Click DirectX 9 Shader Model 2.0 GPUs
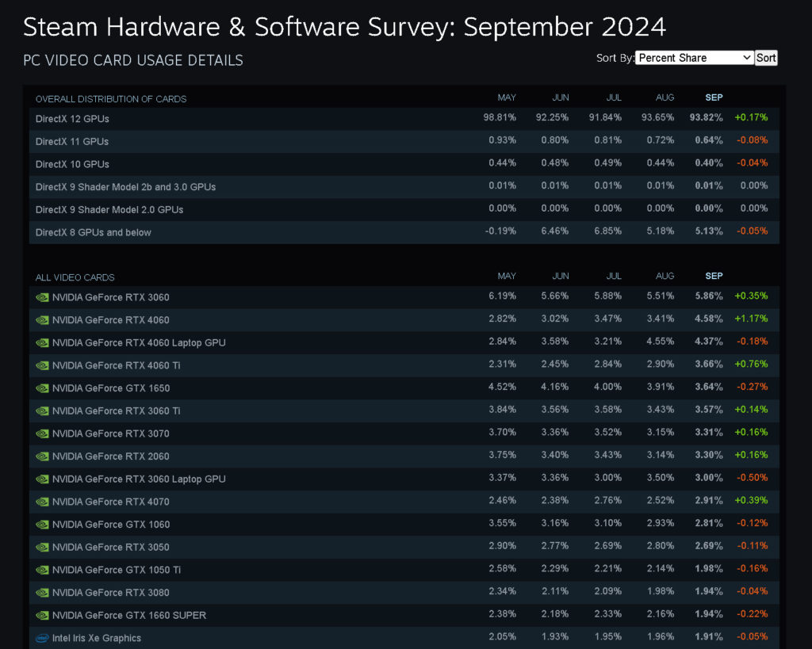The width and height of the screenshot is (812, 649). pyautogui.click(x=109, y=210)
